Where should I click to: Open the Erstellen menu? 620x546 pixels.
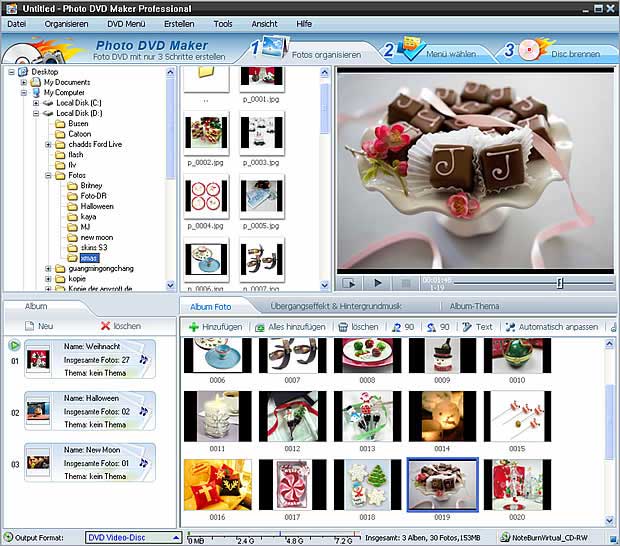(x=179, y=24)
